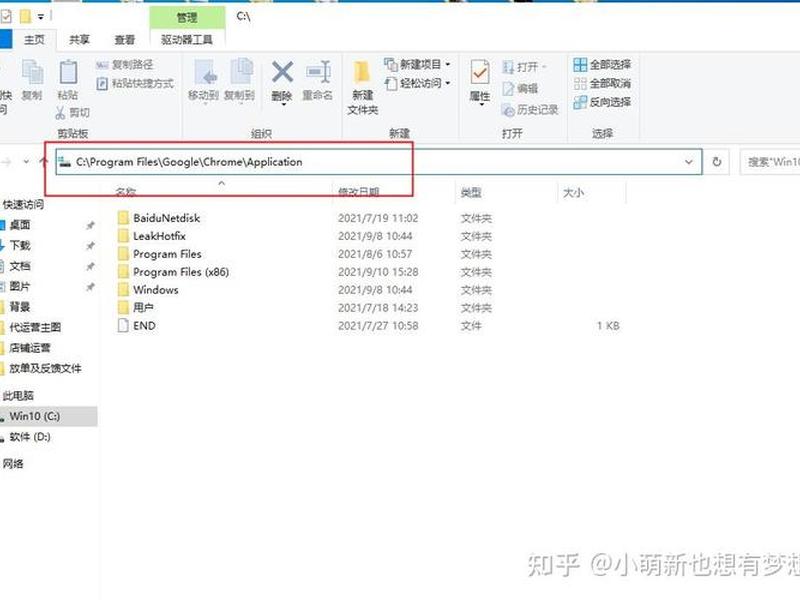The image size is (800, 600).
Task: Open the Drive Tools ribbon tab
Action: click(x=187, y=40)
